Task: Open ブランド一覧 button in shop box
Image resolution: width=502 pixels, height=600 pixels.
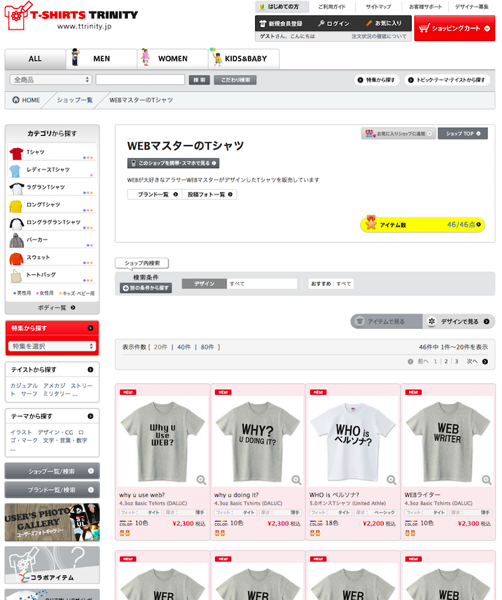Action: click(x=155, y=194)
